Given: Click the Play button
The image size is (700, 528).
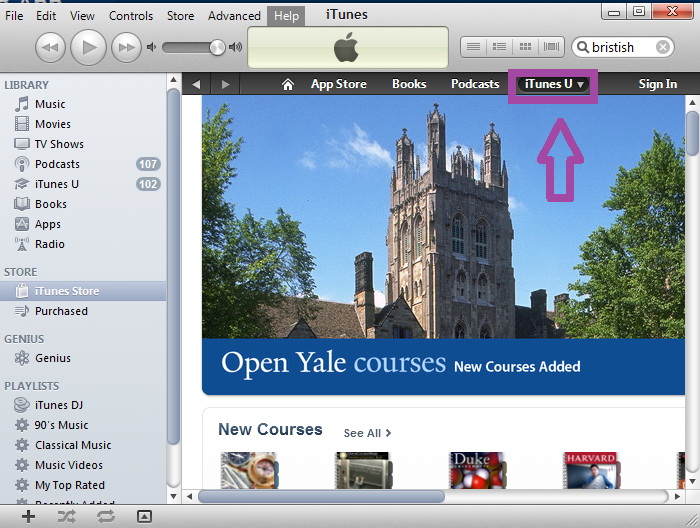Looking at the screenshot, I should click(x=88, y=47).
